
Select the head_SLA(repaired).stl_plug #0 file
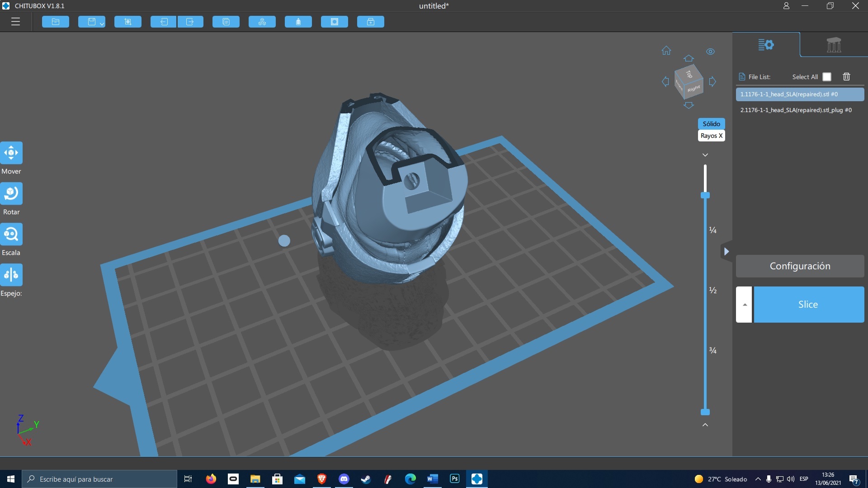point(800,110)
